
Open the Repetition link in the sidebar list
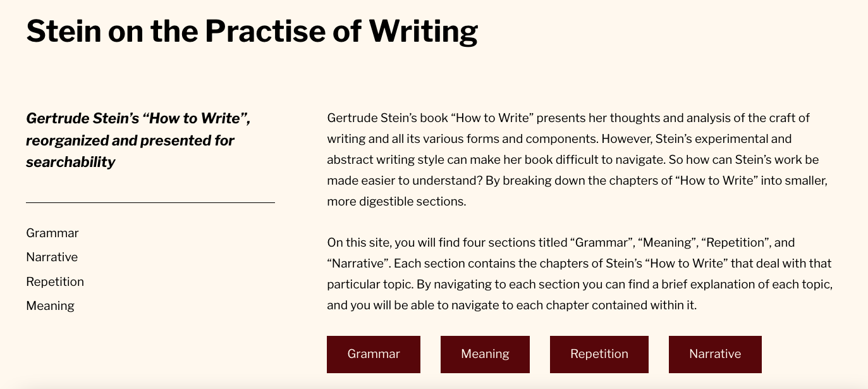55,281
